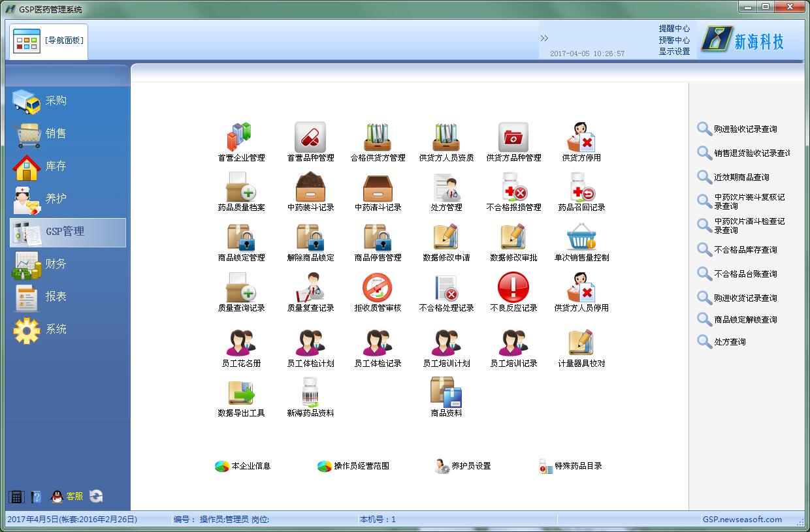Screen dimensions: 810x532
Task: Select 库存 in sidebar
Action: point(68,166)
